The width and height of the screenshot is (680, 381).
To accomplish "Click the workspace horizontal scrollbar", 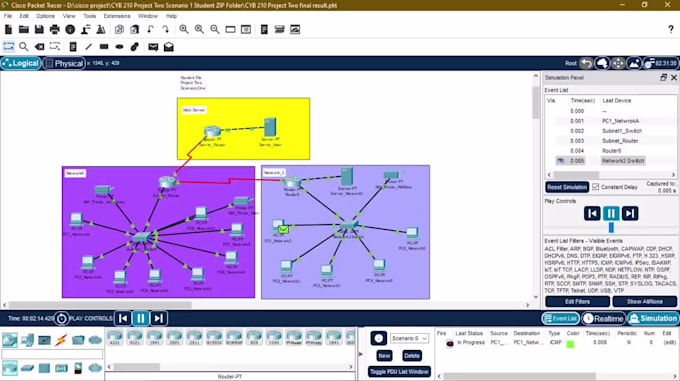I will (x=100, y=305).
